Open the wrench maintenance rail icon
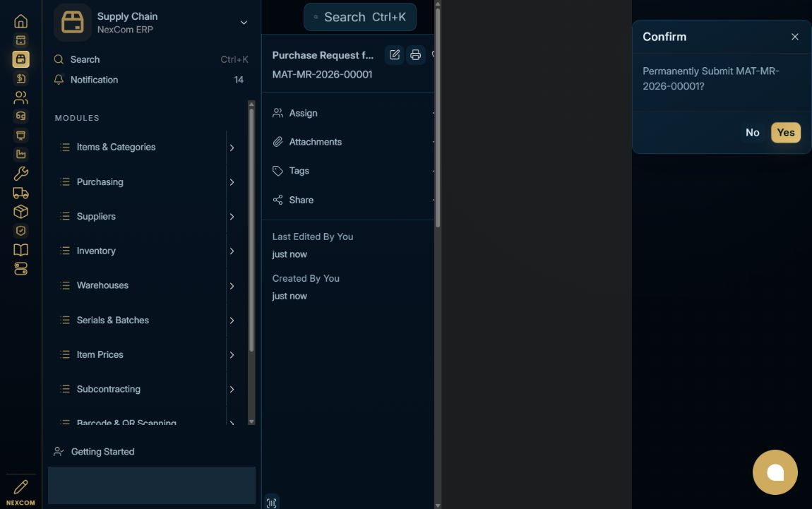 pyautogui.click(x=20, y=174)
